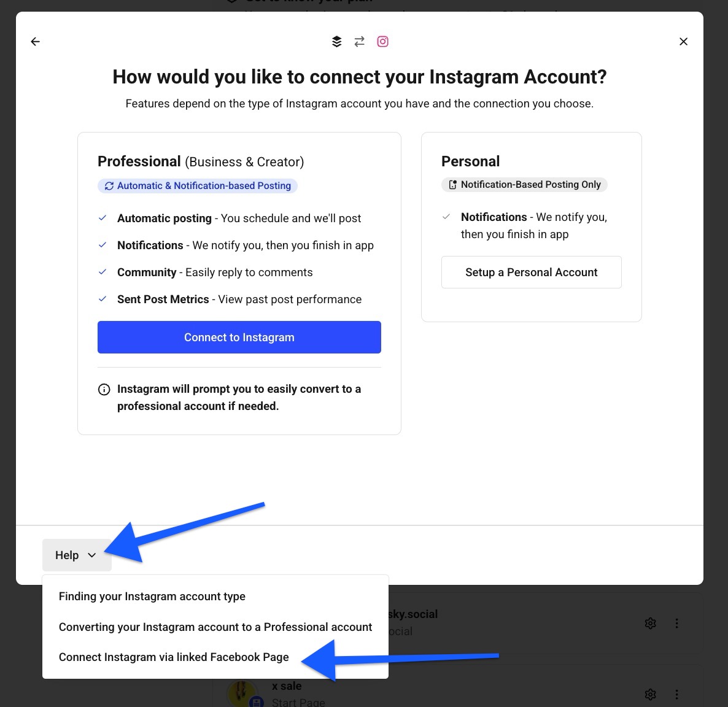
Task: Click the refresh icon in the Automatic posting badge
Action: pyautogui.click(x=109, y=185)
